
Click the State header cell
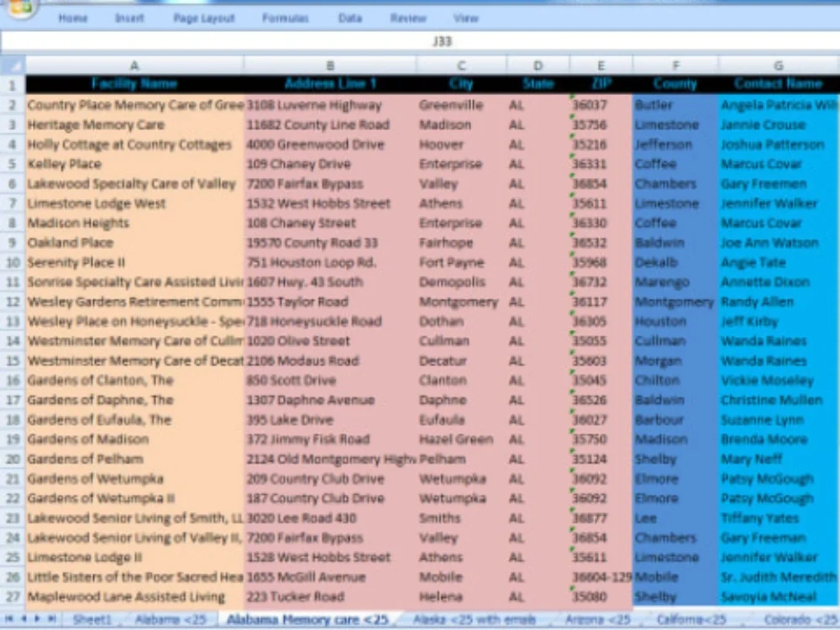538,83
